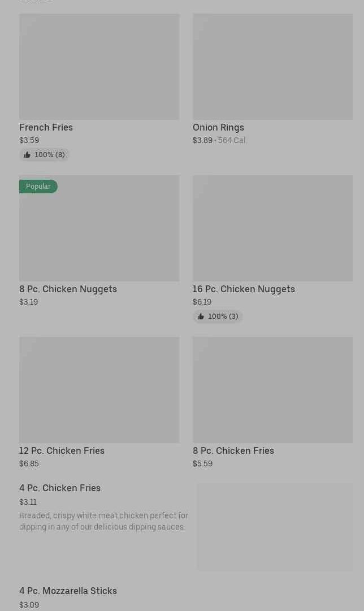Click the French Fries title
This screenshot has width=364, height=611.
(46, 127)
